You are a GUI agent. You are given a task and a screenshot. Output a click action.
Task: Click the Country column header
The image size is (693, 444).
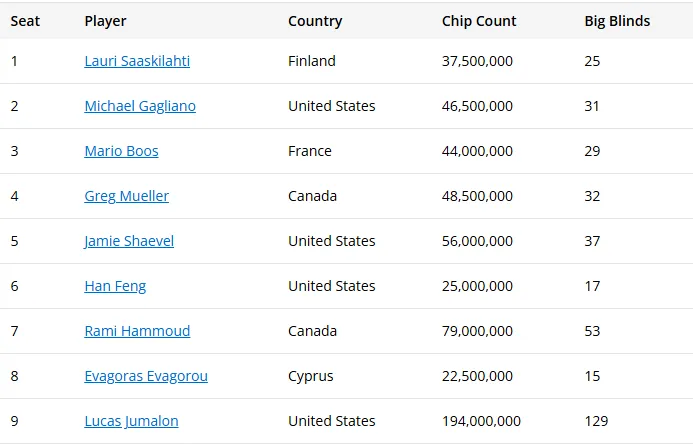tap(315, 21)
